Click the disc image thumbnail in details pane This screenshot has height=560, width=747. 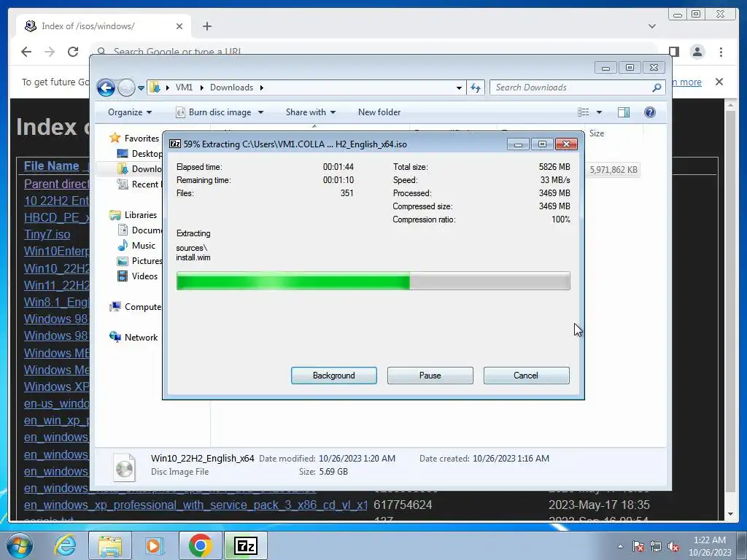124,467
